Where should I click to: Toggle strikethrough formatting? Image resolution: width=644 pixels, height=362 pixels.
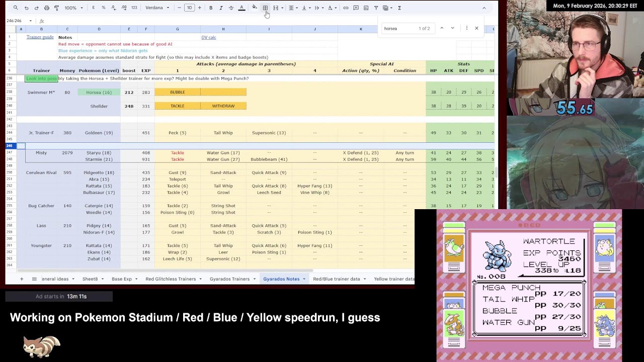point(231,8)
